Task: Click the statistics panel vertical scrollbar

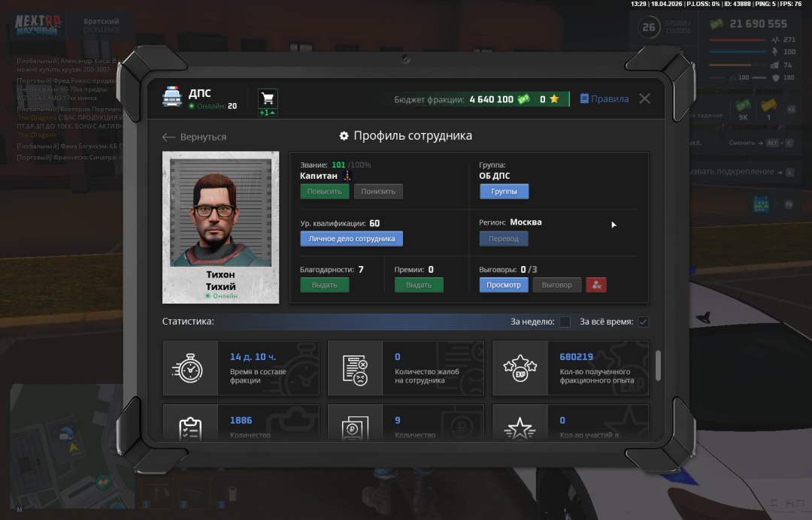Action: (659, 365)
